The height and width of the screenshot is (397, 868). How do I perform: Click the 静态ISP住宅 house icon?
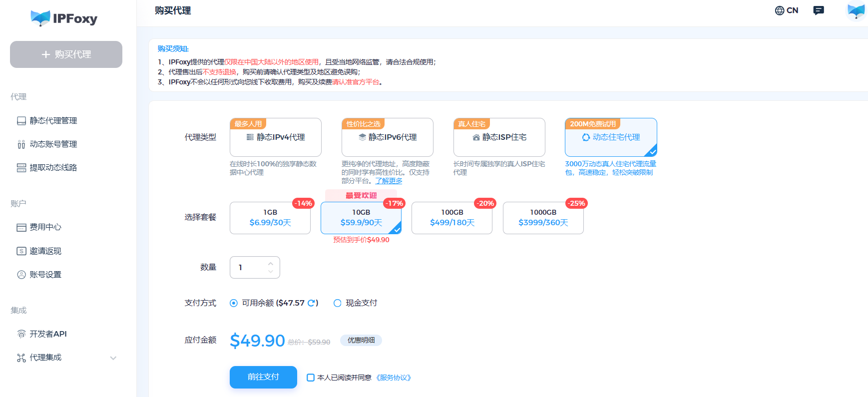476,137
